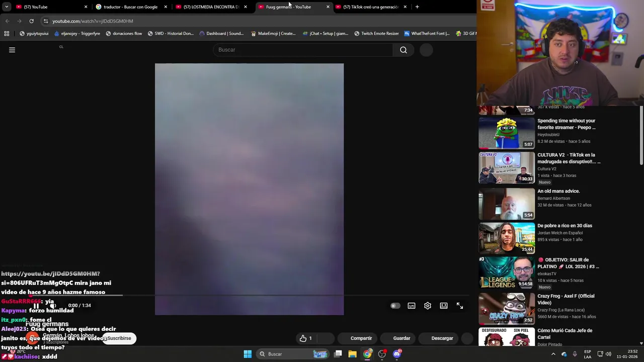
Task: Open Task View in the taskbar
Action: (338, 354)
